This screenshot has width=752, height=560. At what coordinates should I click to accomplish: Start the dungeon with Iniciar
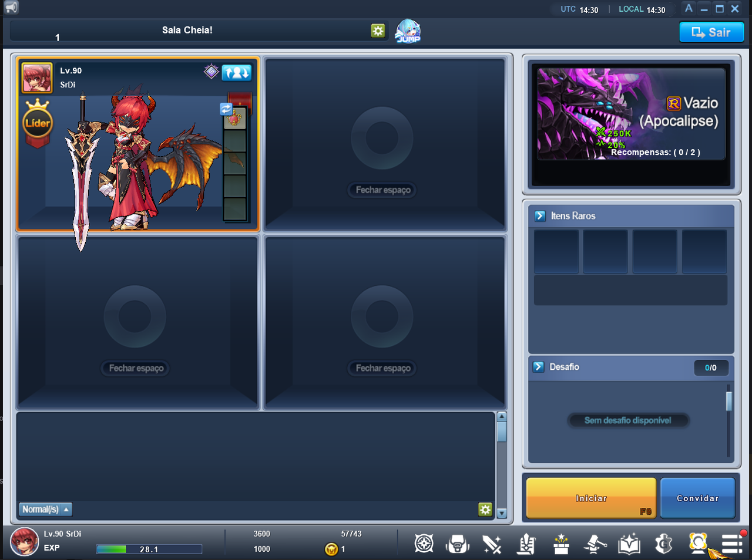591,498
